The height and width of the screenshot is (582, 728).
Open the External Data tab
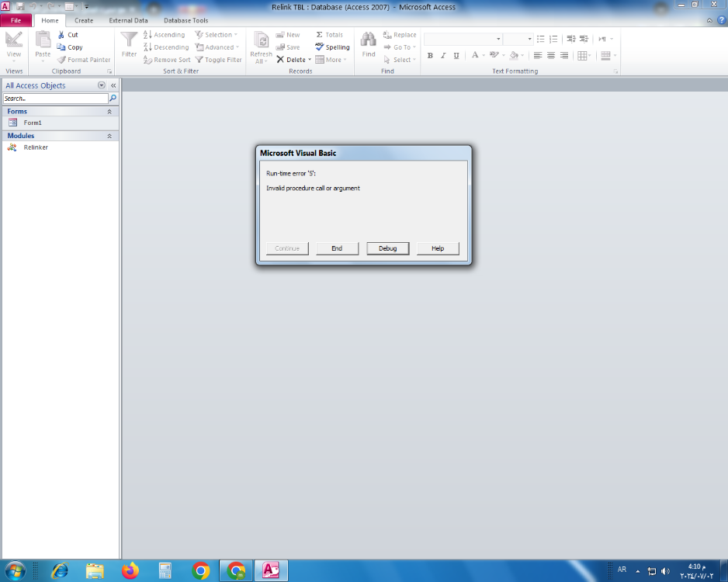point(128,20)
